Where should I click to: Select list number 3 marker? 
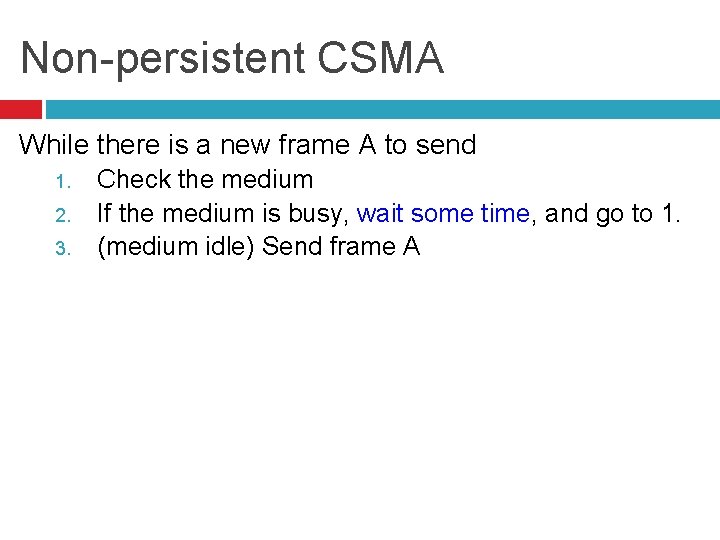(60, 248)
